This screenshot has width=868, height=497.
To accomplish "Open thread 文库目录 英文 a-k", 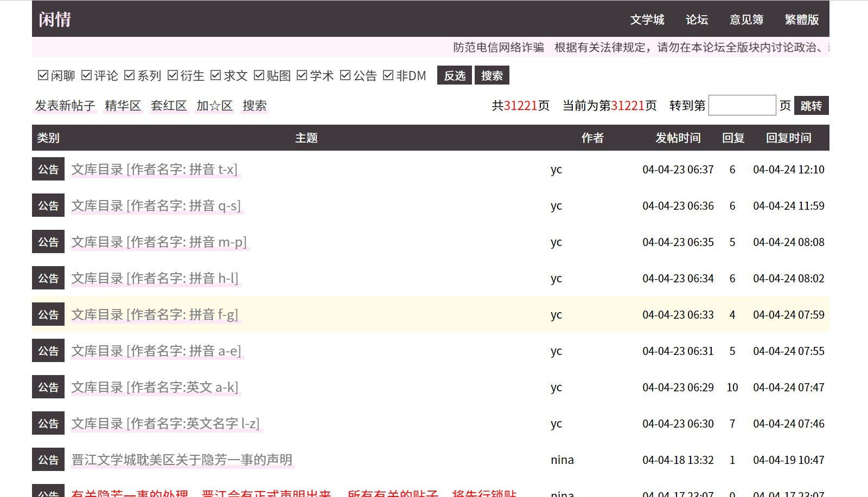I will click(155, 388).
